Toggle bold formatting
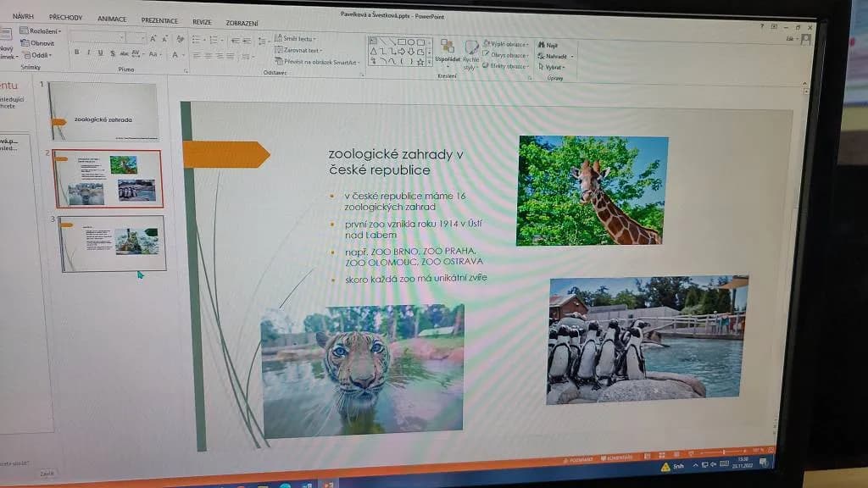Image resolution: width=868 pixels, height=488 pixels. [77, 52]
